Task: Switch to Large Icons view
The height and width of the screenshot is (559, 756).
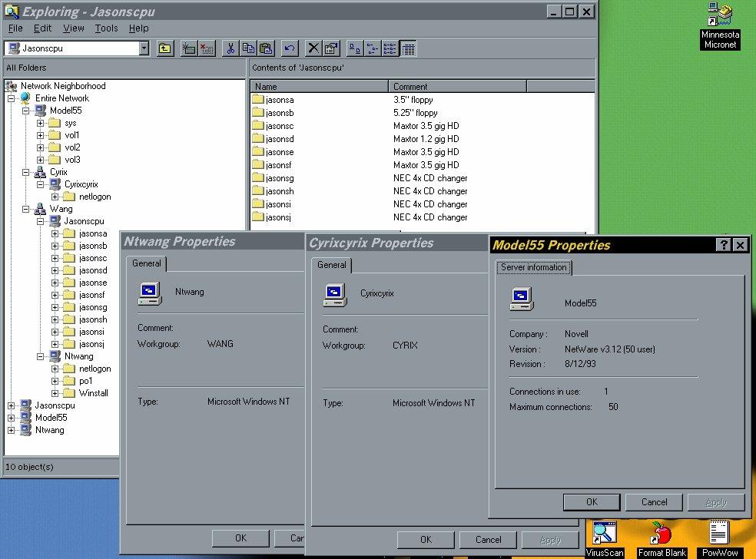Action: point(355,48)
